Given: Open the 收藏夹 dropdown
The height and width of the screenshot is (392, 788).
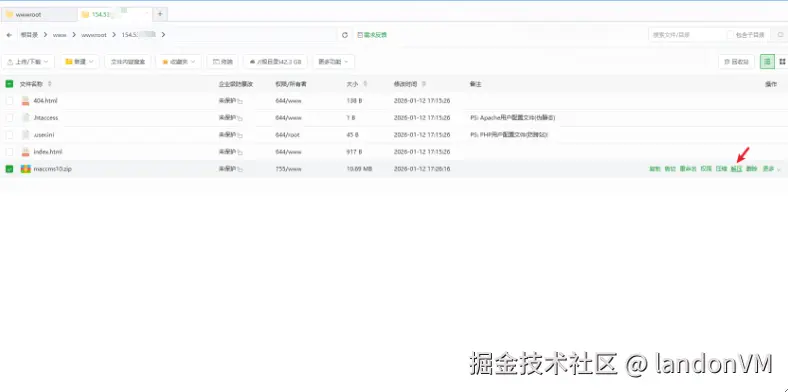Looking at the screenshot, I should (x=178, y=62).
